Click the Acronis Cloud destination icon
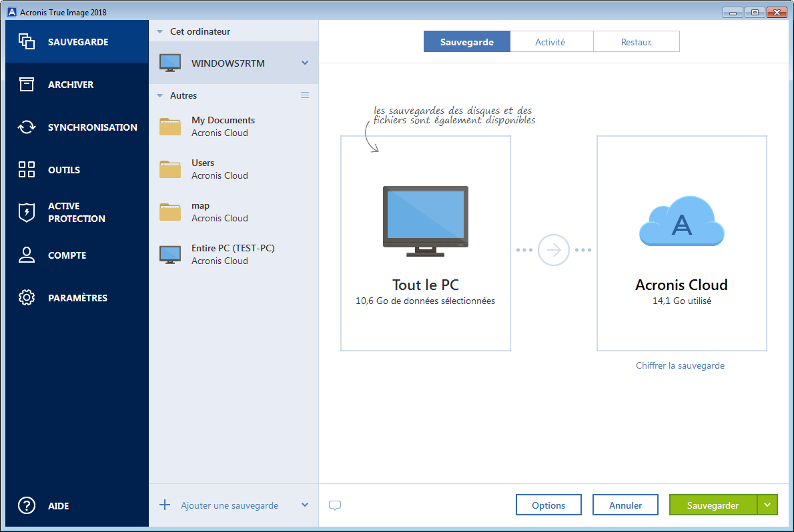This screenshot has height=532, width=794. (x=682, y=221)
